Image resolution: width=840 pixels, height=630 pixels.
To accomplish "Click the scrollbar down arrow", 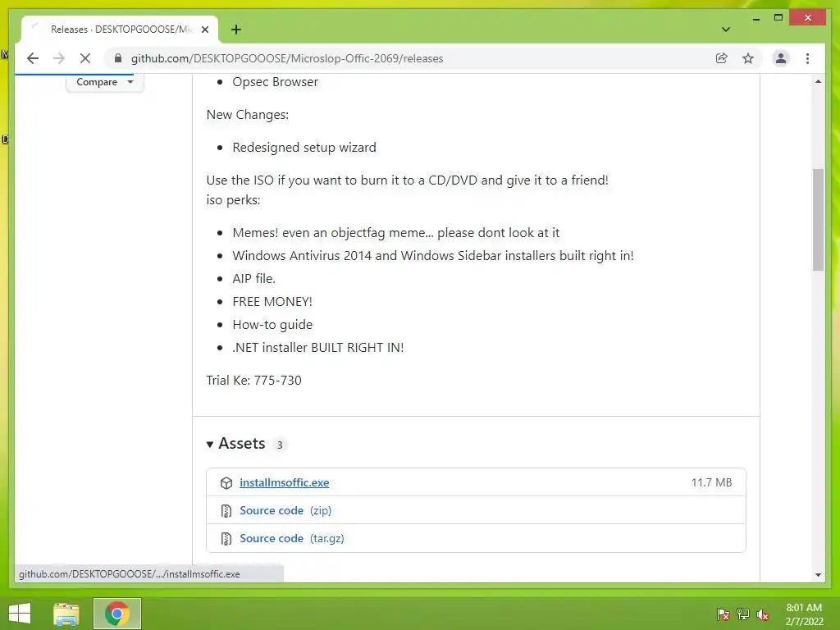I will click(818, 575).
